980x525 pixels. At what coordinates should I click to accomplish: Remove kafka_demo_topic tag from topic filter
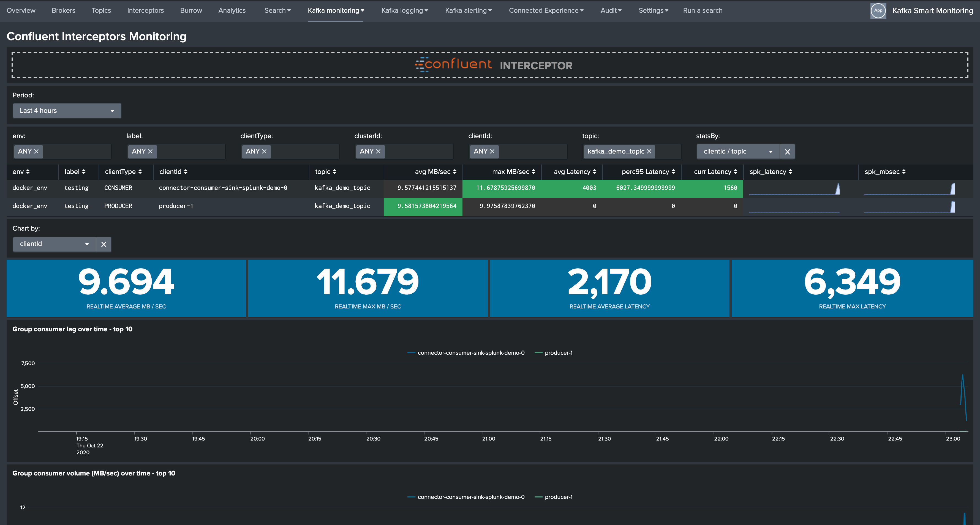(649, 151)
